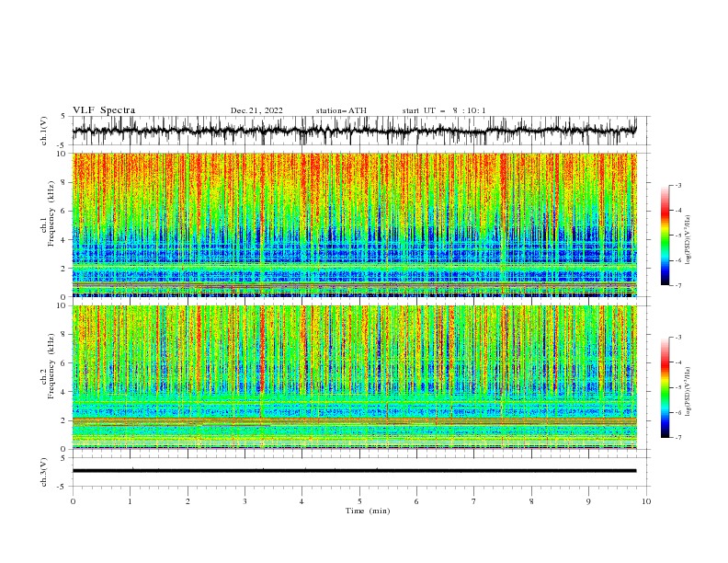Click the ch.1 spectrogram color scale bar

click(665, 236)
